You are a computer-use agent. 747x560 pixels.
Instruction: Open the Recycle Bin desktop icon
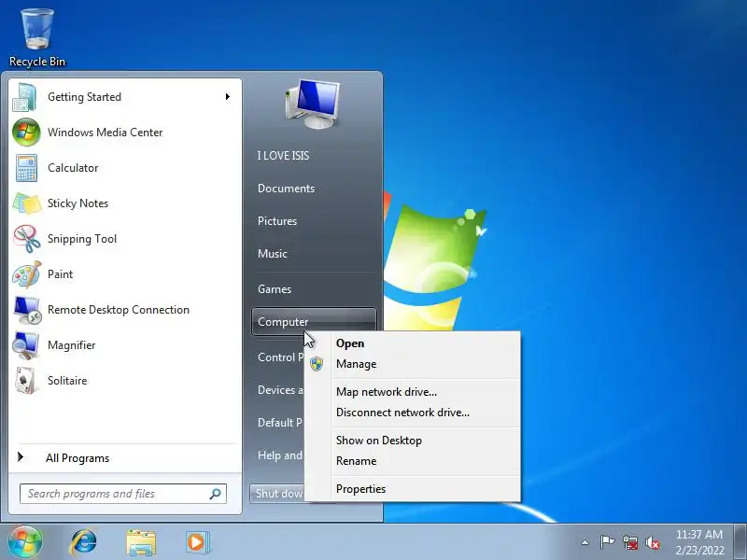[37, 38]
